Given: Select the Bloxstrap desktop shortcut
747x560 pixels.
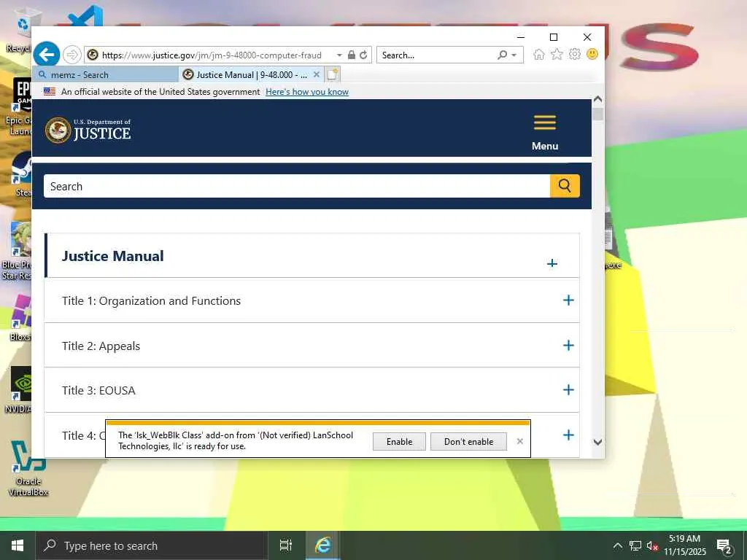Looking at the screenshot, I should 20,318.
